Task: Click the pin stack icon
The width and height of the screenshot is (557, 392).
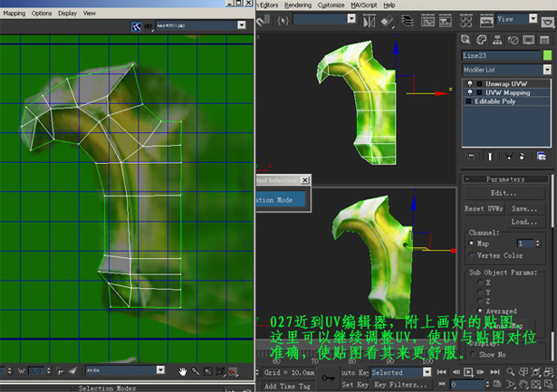Action: pyautogui.click(x=469, y=157)
